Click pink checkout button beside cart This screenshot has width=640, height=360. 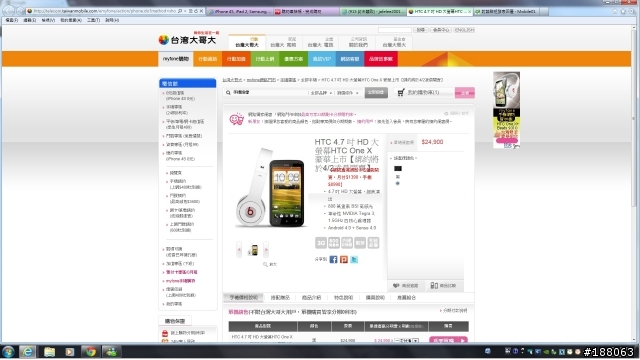click(464, 93)
